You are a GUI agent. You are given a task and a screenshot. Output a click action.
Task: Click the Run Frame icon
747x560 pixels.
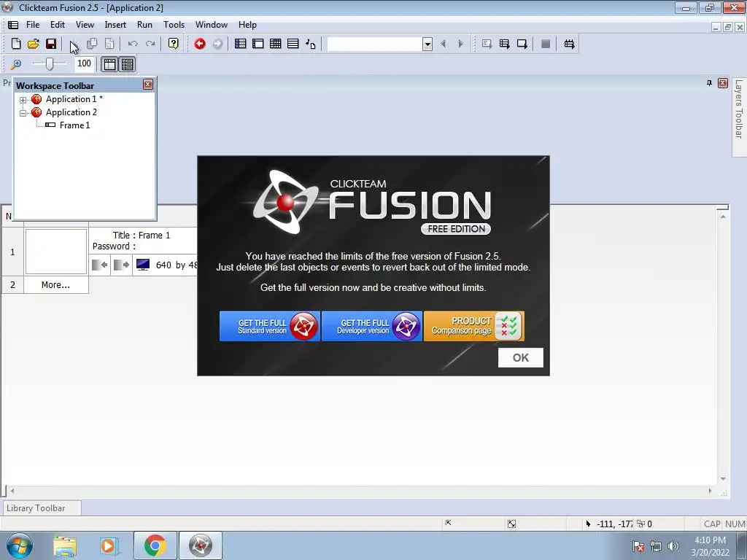point(522,44)
